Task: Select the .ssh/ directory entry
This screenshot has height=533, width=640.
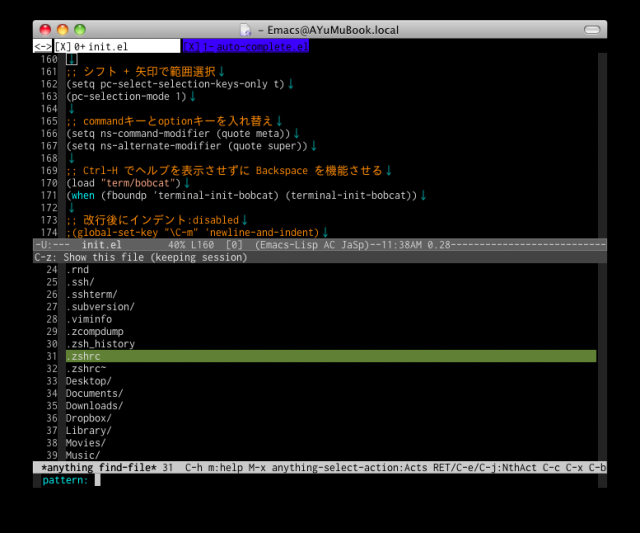Action: [x=80, y=282]
